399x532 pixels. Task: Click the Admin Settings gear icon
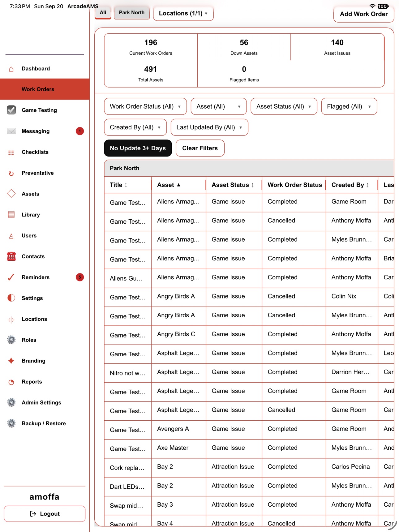[11, 402]
